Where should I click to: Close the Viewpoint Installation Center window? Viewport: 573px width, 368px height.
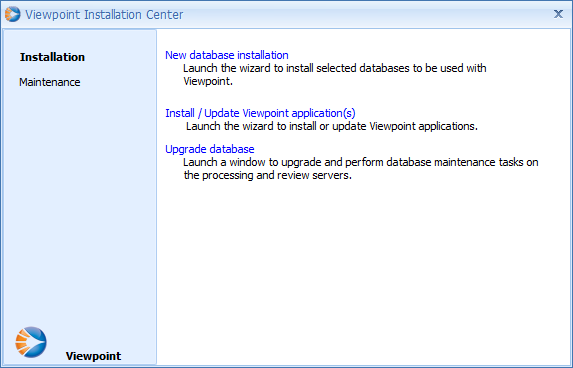[558, 14]
